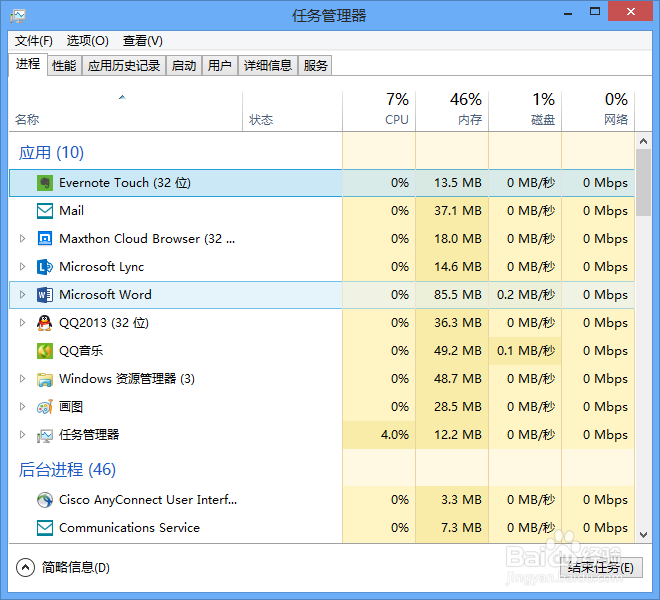Select the QQ音乐 process name
Image resolution: width=660 pixels, height=600 pixels.
[x=81, y=351]
